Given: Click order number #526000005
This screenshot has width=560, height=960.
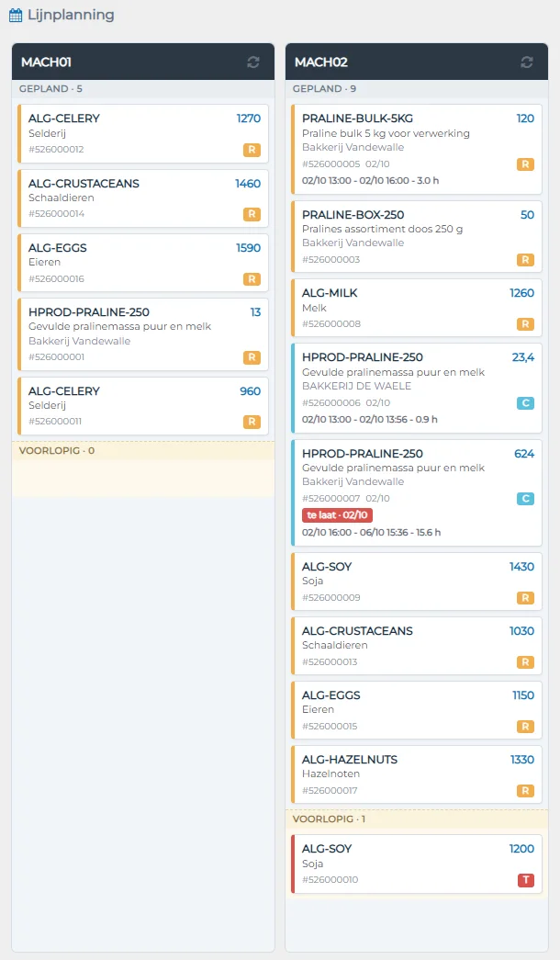Looking at the screenshot, I should [331, 164].
